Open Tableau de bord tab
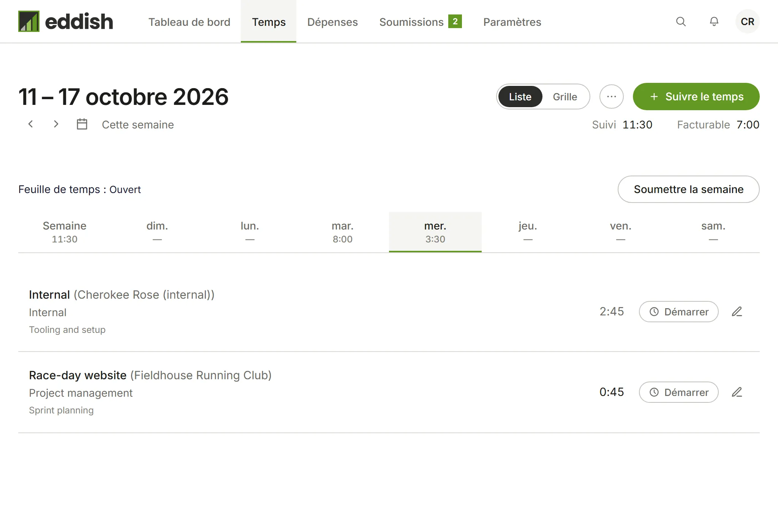 [x=189, y=22]
